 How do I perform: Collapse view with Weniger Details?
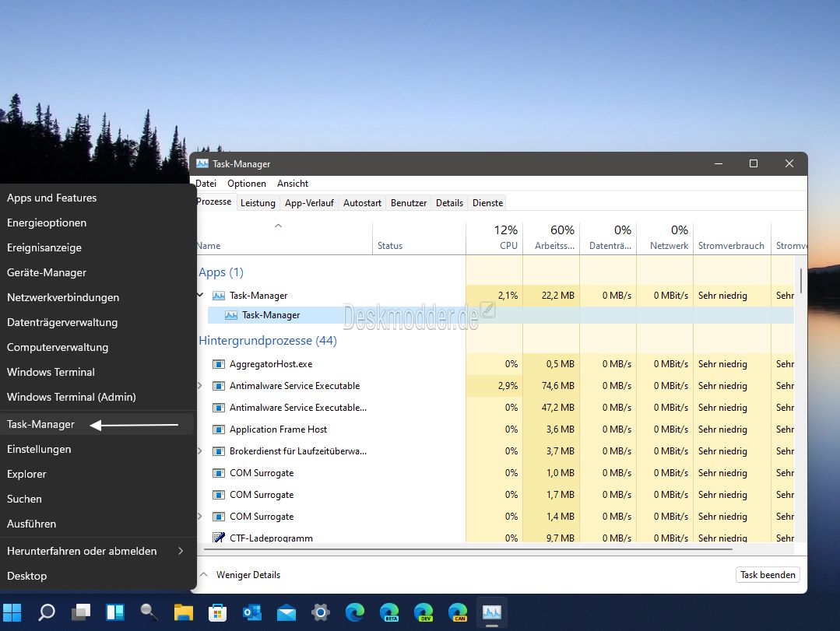coord(241,575)
